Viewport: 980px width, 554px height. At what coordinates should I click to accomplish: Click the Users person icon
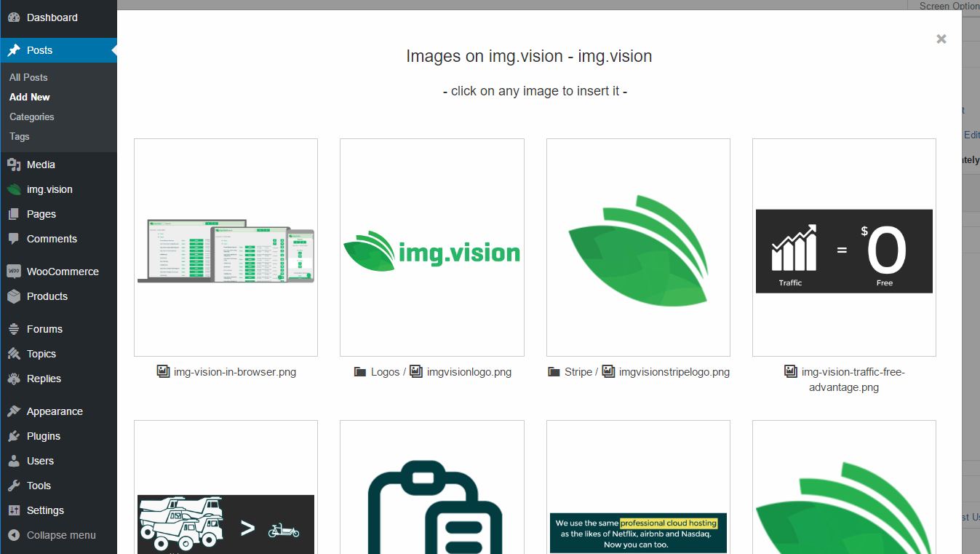14,461
